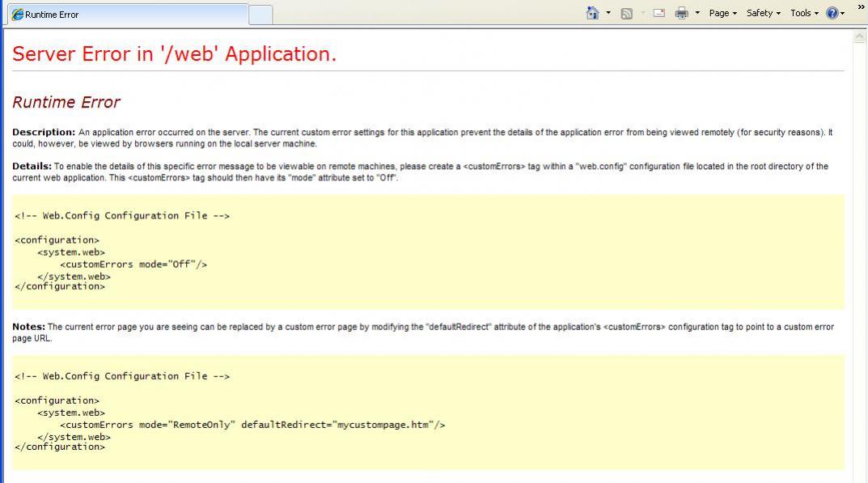This screenshot has height=483, width=868.
Task: Click the Help question mark icon
Action: coord(832,13)
